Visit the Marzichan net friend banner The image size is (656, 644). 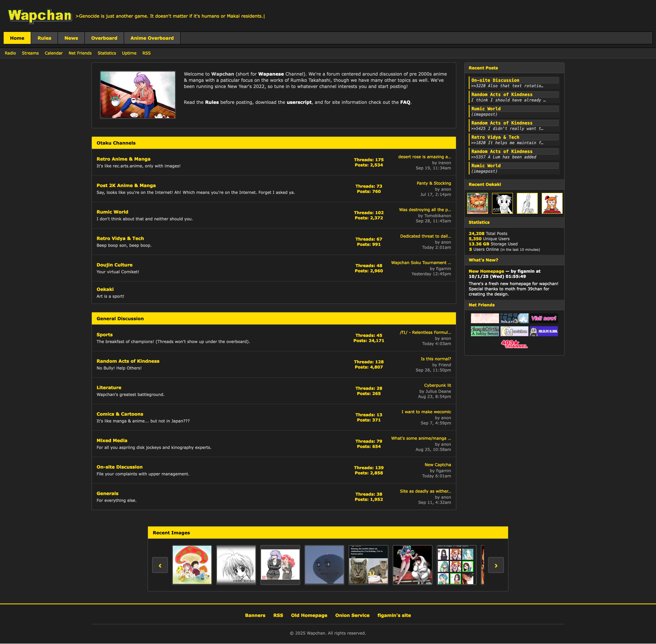(514, 331)
